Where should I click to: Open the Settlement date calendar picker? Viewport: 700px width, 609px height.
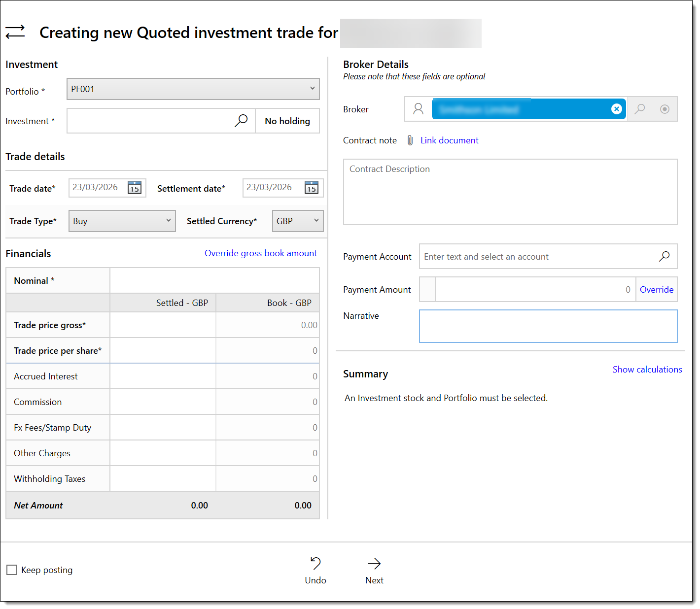point(312,188)
